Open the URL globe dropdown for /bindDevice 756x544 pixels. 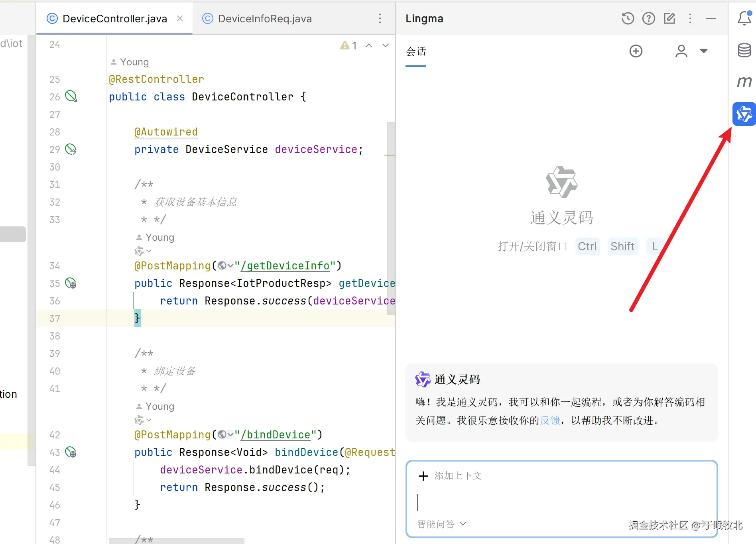[226, 434]
